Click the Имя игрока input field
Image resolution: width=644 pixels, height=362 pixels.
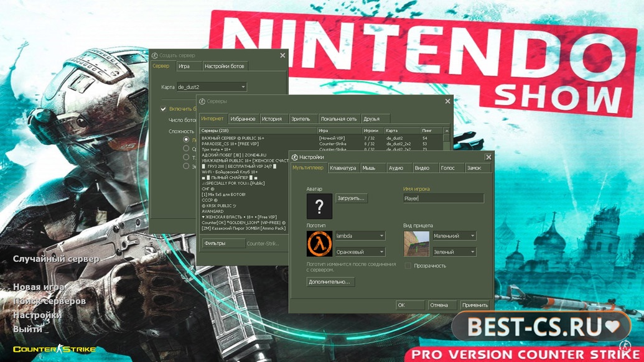444,198
